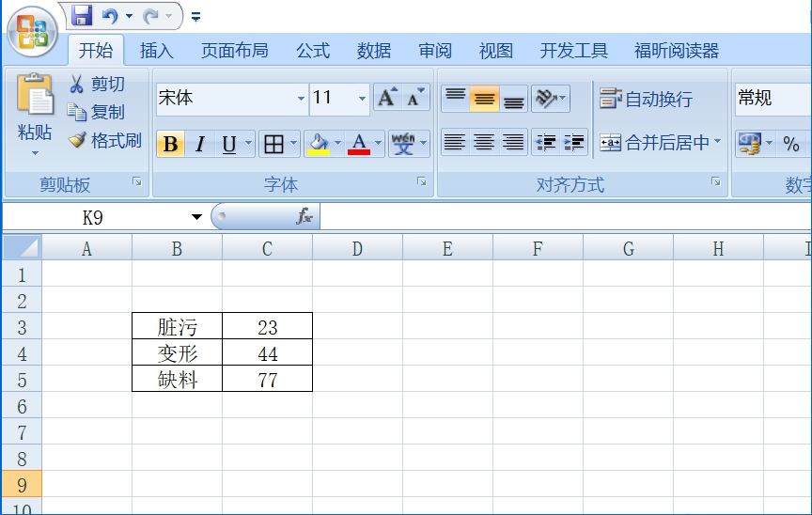This screenshot has width=812, height=515.
Task: Align text to top
Action: [x=456, y=99]
